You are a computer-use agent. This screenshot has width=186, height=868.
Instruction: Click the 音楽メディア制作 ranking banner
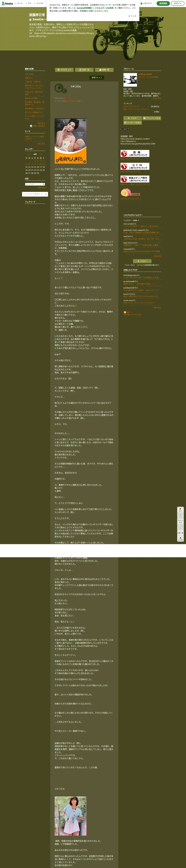tap(135, 179)
